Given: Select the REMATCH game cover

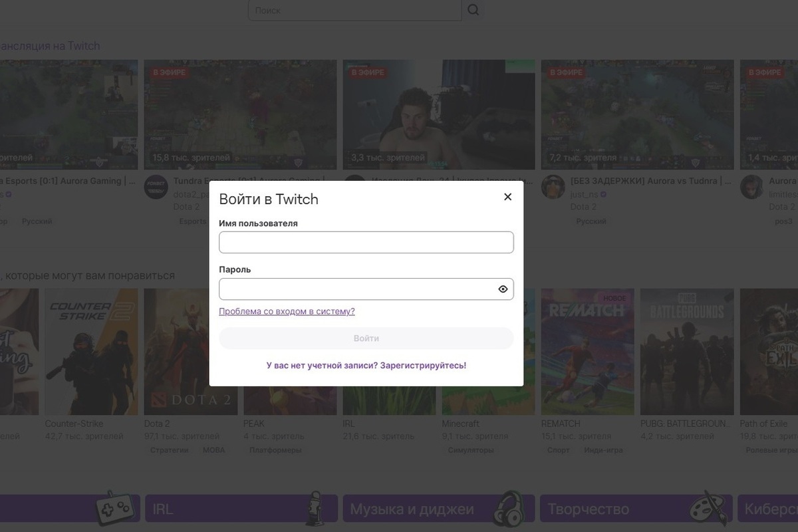Looking at the screenshot, I should (x=587, y=351).
